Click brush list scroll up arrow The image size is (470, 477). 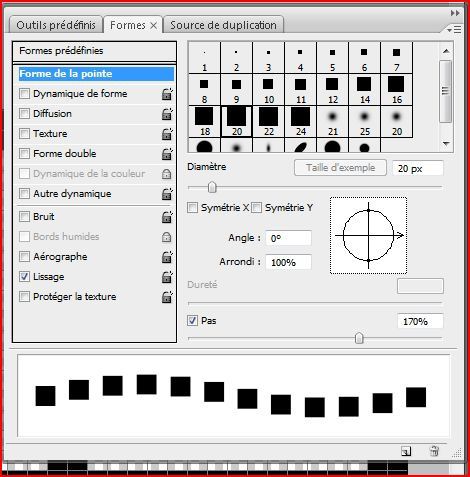coord(446,51)
